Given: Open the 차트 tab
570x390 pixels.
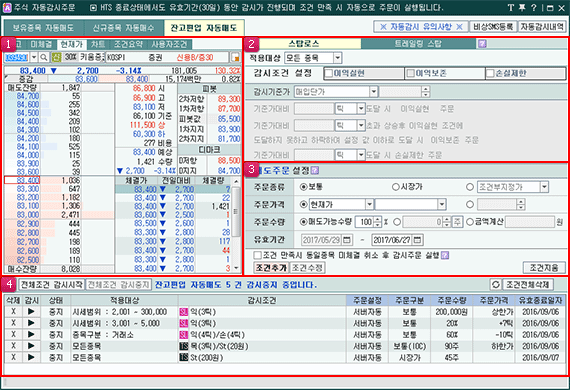Looking at the screenshot, I should [97, 44].
